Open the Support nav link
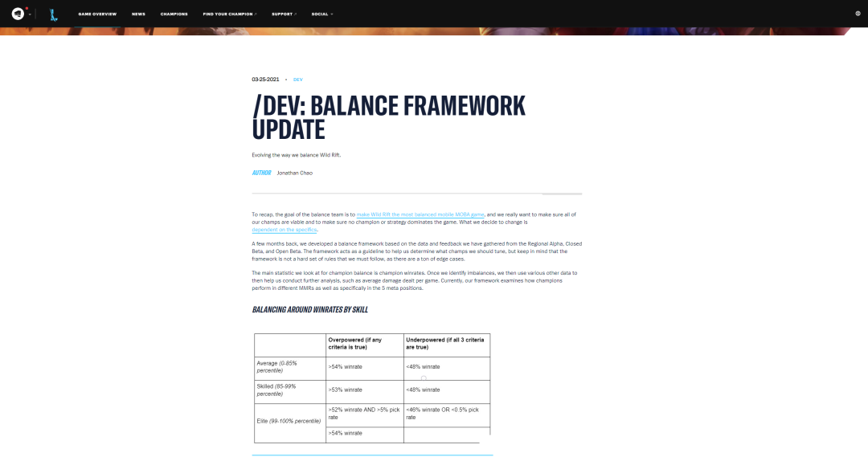 281,14
